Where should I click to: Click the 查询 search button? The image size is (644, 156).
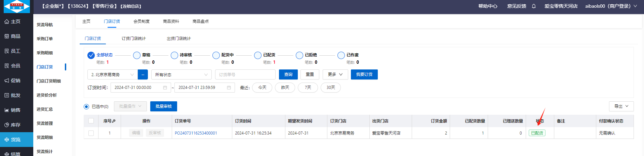288,74
